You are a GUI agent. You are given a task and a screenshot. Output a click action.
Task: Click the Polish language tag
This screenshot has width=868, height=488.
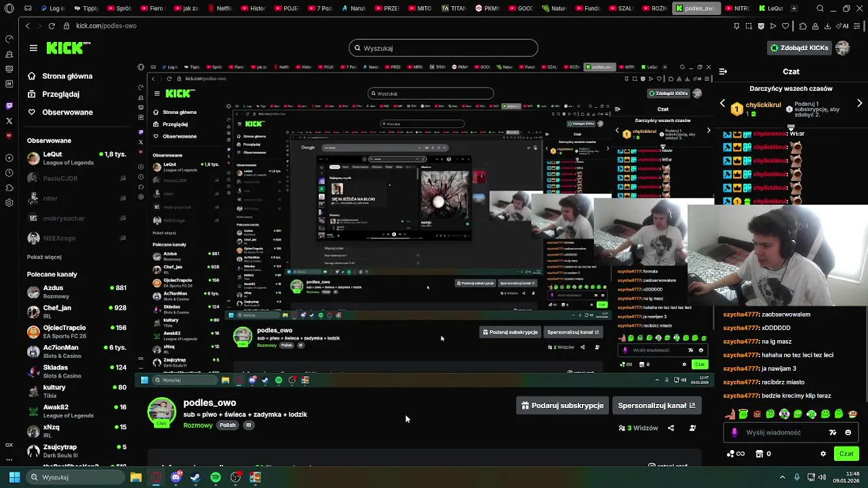pos(228,425)
